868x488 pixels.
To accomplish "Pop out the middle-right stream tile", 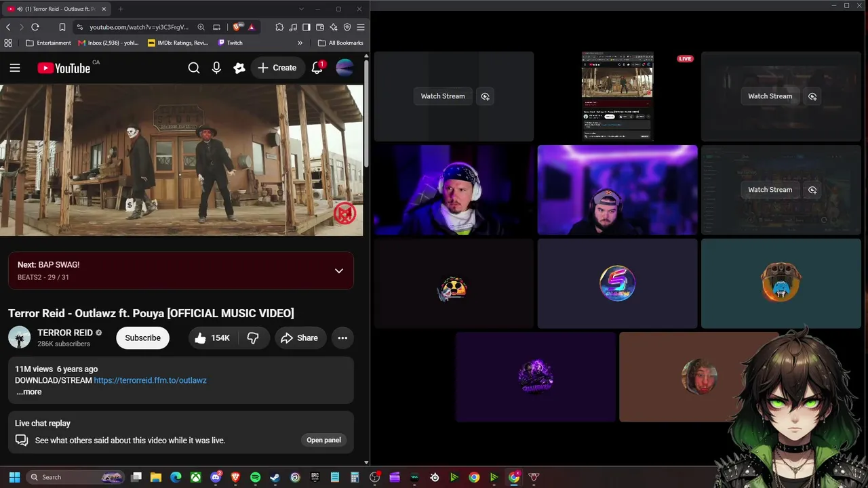I will click(x=812, y=190).
